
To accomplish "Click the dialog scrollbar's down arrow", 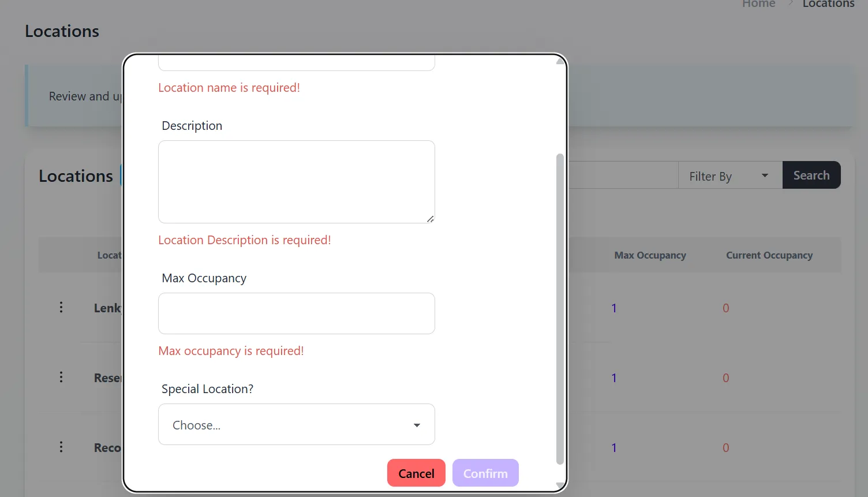I will (x=559, y=484).
